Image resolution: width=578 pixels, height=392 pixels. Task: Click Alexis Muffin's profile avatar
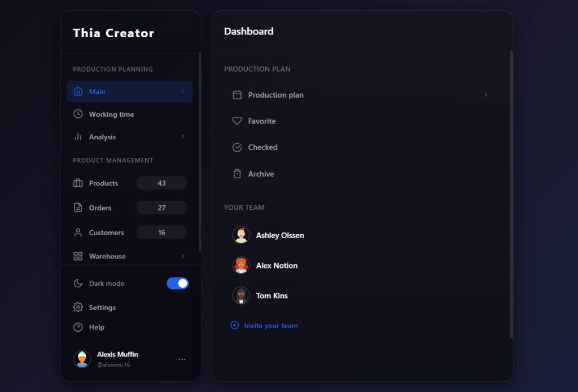point(82,359)
